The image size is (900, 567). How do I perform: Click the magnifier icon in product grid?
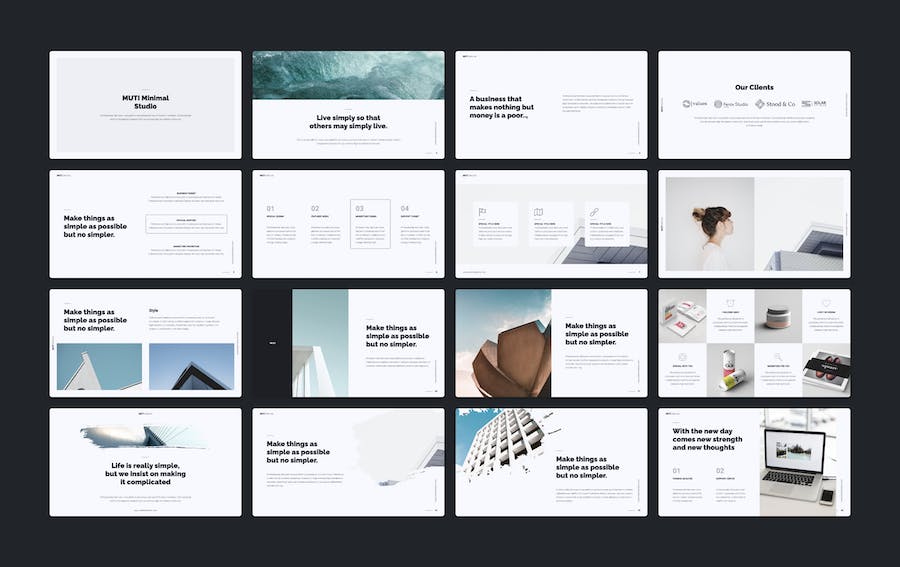coord(778,357)
